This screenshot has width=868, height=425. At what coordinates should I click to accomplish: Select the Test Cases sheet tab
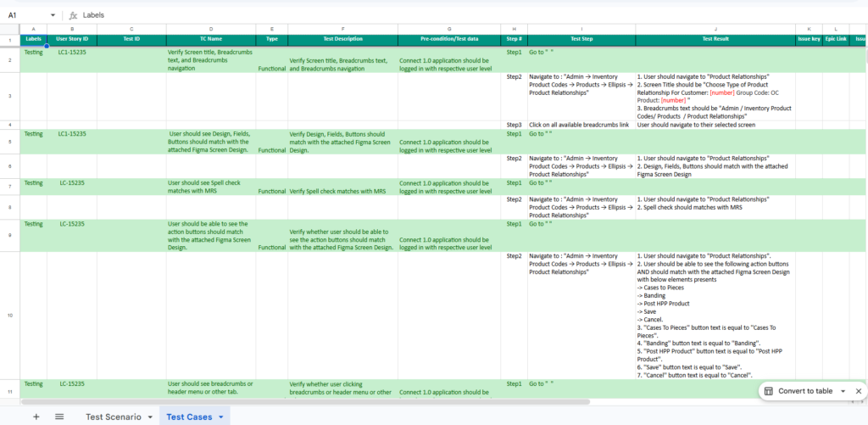coord(189,417)
